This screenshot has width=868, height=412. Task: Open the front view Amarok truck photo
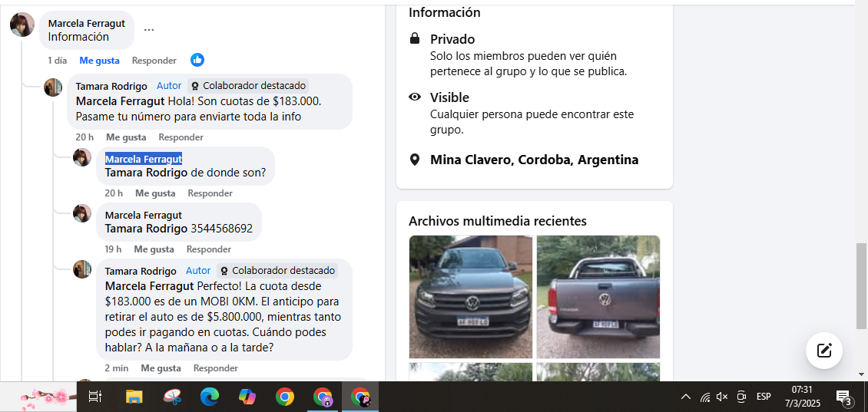471,297
